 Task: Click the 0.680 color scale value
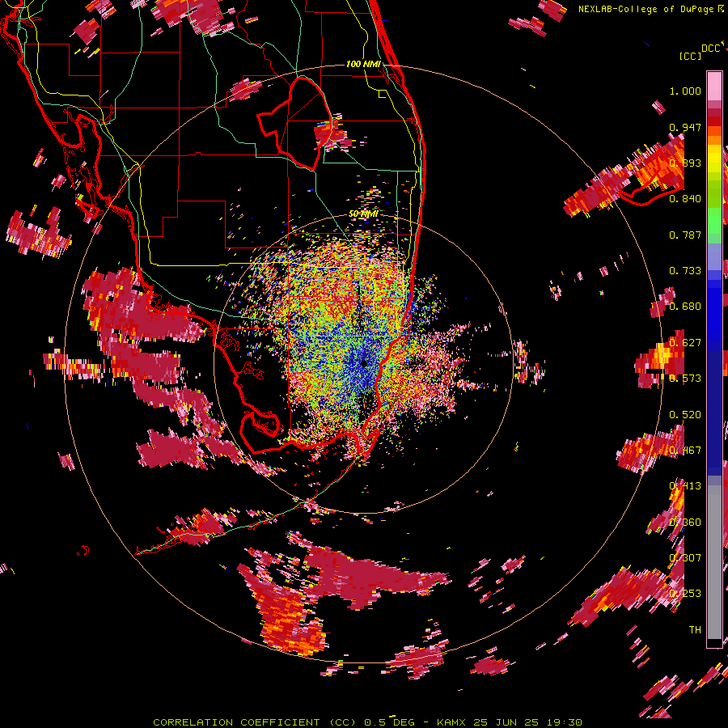point(685,307)
